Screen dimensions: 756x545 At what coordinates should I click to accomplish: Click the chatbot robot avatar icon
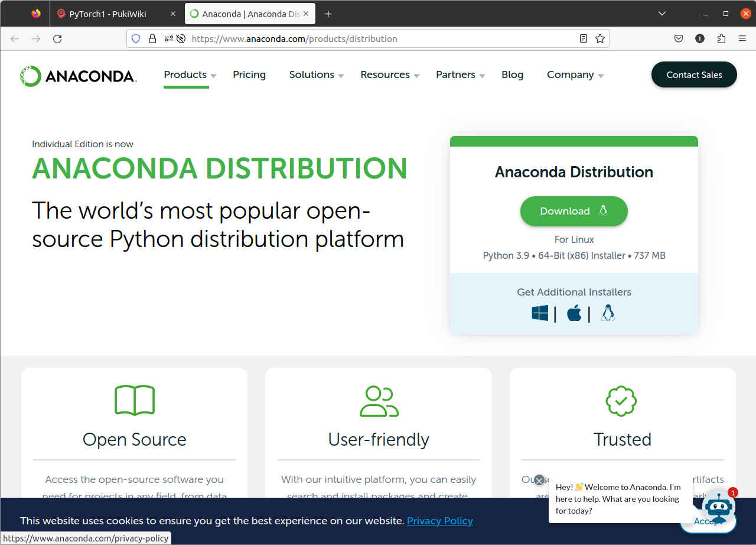[x=719, y=507]
